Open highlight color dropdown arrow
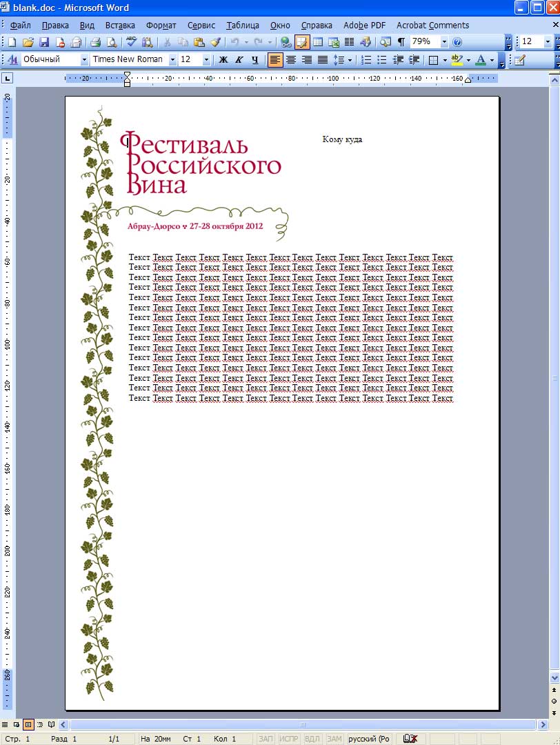Viewport: 560px width, 745px height. coord(468,60)
